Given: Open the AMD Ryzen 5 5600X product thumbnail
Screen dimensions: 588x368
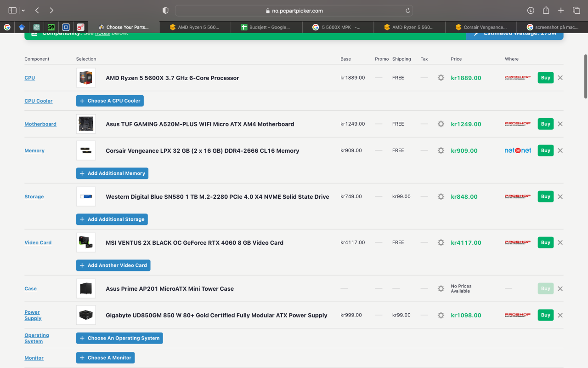Looking at the screenshot, I should pyautogui.click(x=86, y=78).
